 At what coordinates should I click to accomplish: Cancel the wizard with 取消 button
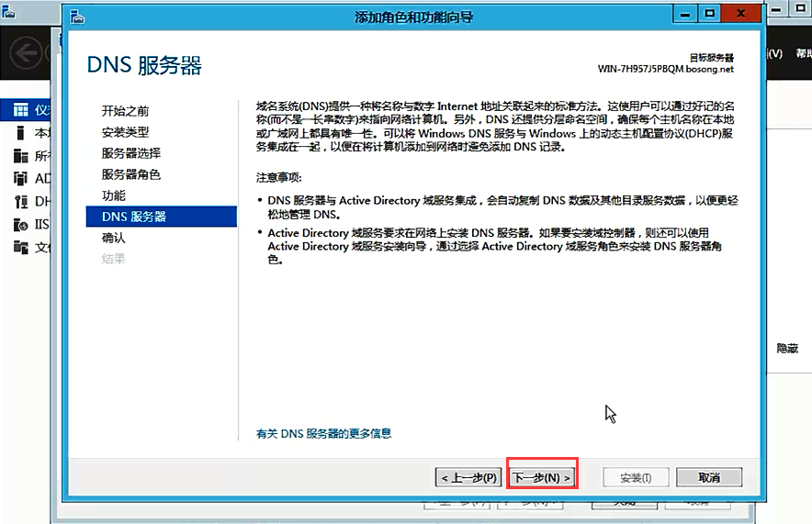pyautogui.click(x=709, y=477)
